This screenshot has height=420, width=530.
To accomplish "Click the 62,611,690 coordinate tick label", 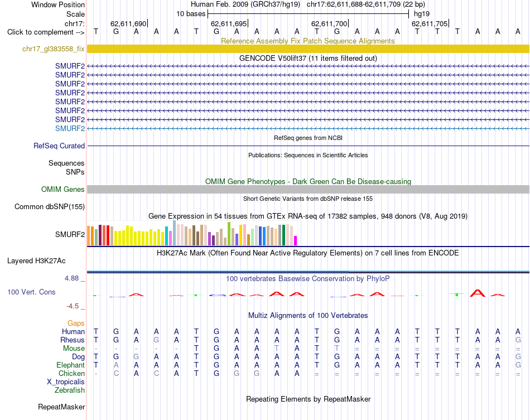I will click(x=128, y=23).
